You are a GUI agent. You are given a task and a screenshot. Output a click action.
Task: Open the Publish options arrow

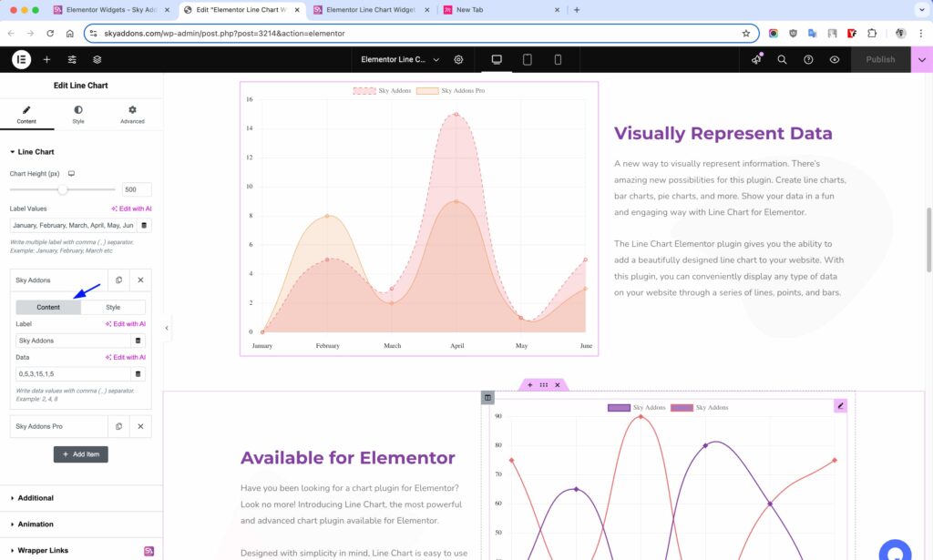click(922, 59)
